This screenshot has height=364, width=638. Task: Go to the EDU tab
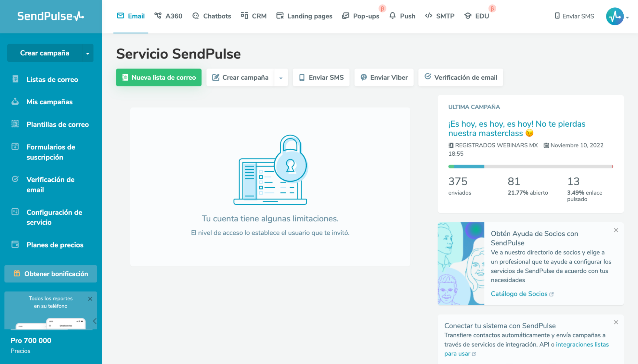pyautogui.click(x=477, y=16)
